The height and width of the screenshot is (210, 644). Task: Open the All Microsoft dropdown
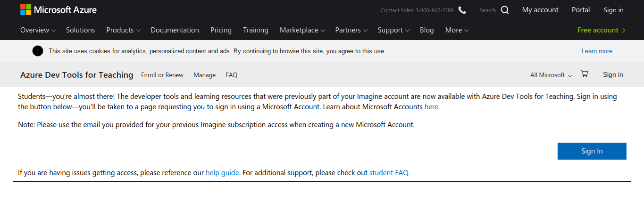pyautogui.click(x=551, y=75)
